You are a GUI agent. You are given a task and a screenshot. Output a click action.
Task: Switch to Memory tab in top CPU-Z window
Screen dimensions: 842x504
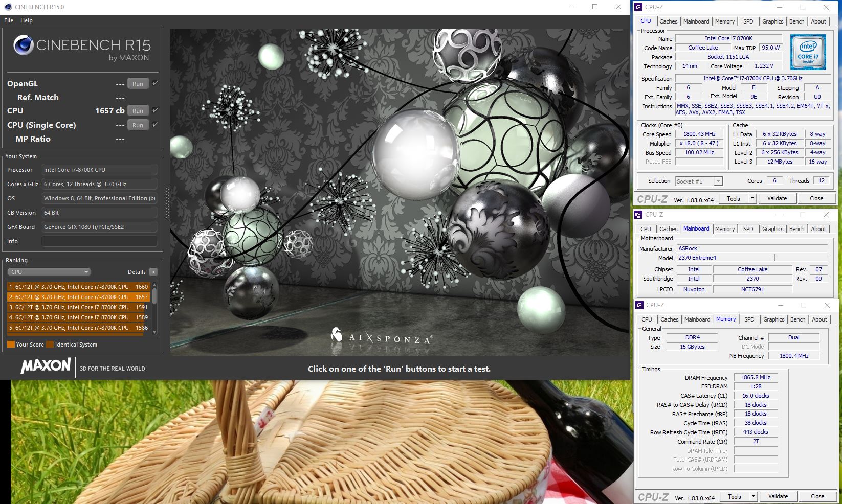click(725, 21)
